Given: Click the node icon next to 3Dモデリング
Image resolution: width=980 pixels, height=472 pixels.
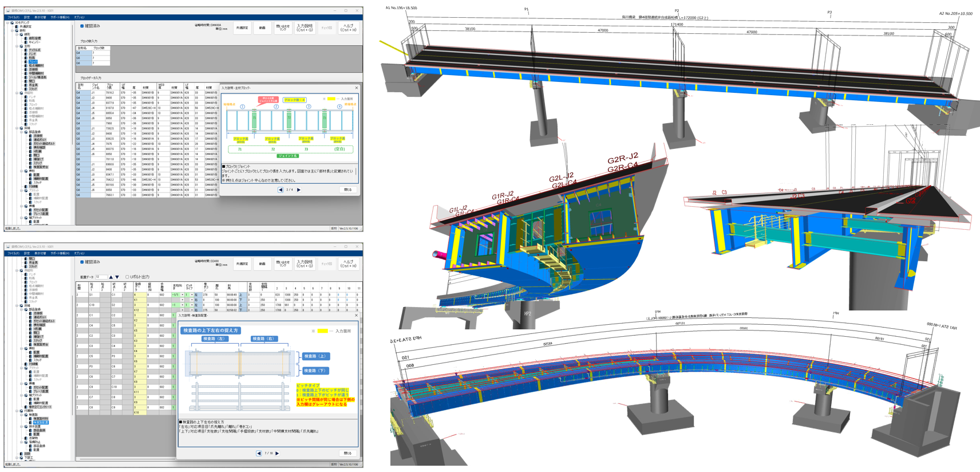Looking at the screenshot, I should pyautogui.click(x=12, y=23).
